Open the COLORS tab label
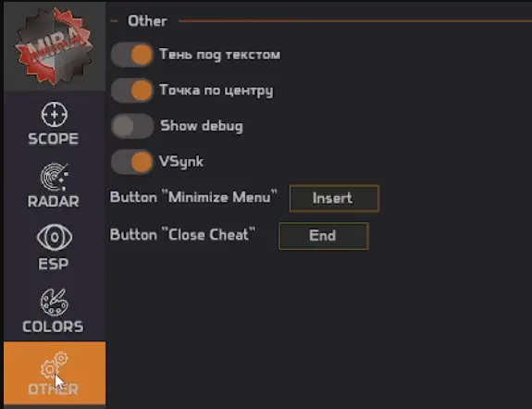 pyautogui.click(x=53, y=327)
